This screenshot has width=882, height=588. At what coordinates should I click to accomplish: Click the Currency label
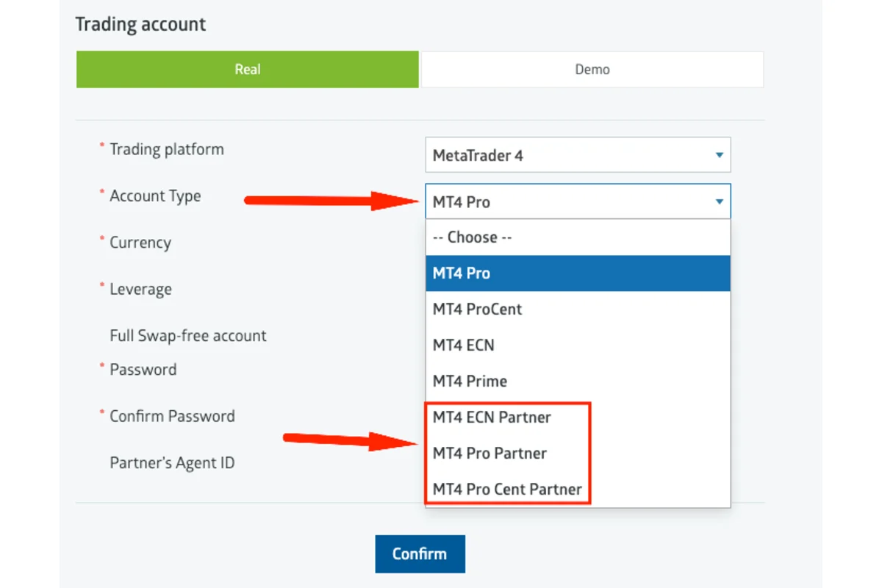click(140, 243)
